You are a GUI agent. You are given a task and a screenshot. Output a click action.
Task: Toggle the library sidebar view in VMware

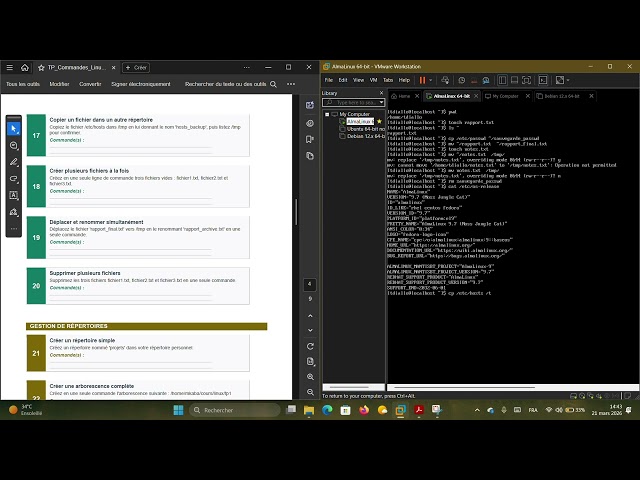(x=502, y=80)
